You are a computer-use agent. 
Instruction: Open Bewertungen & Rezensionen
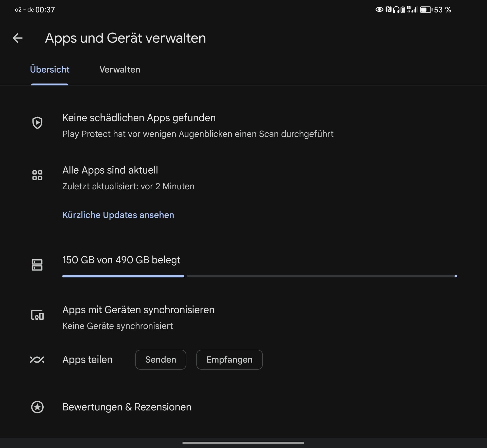tap(127, 407)
